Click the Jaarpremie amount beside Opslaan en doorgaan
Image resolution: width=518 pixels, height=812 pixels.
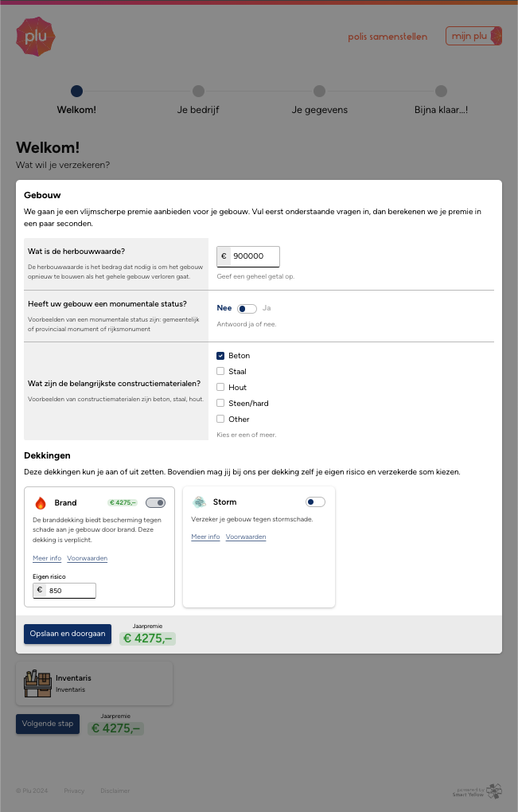click(x=147, y=638)
